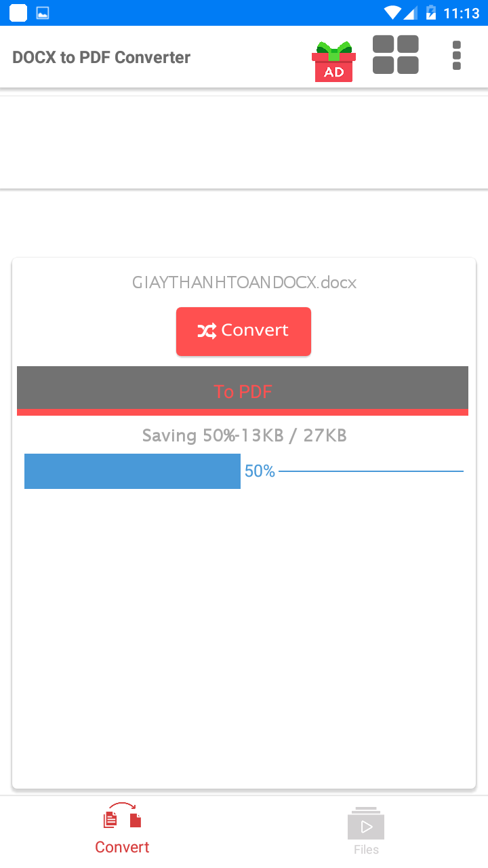488x868 pixels.
Task: Switch to the Files tab label
Action: coord(366,850)
